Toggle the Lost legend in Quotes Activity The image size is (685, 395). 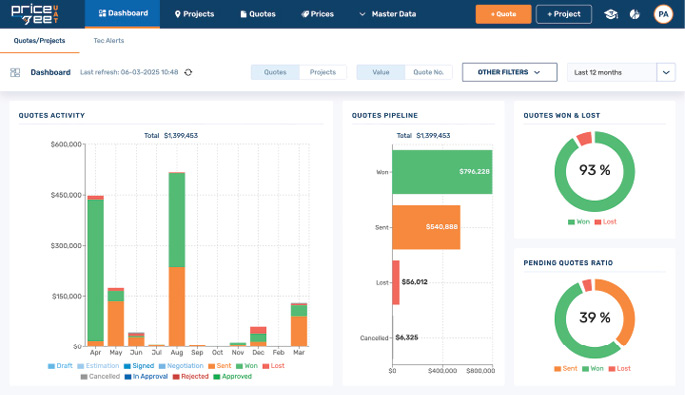point(273,366)
